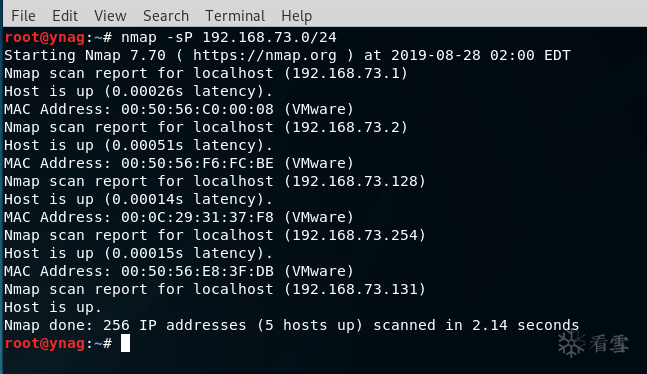Click the last root@ynag prompt

pos(58,343)
